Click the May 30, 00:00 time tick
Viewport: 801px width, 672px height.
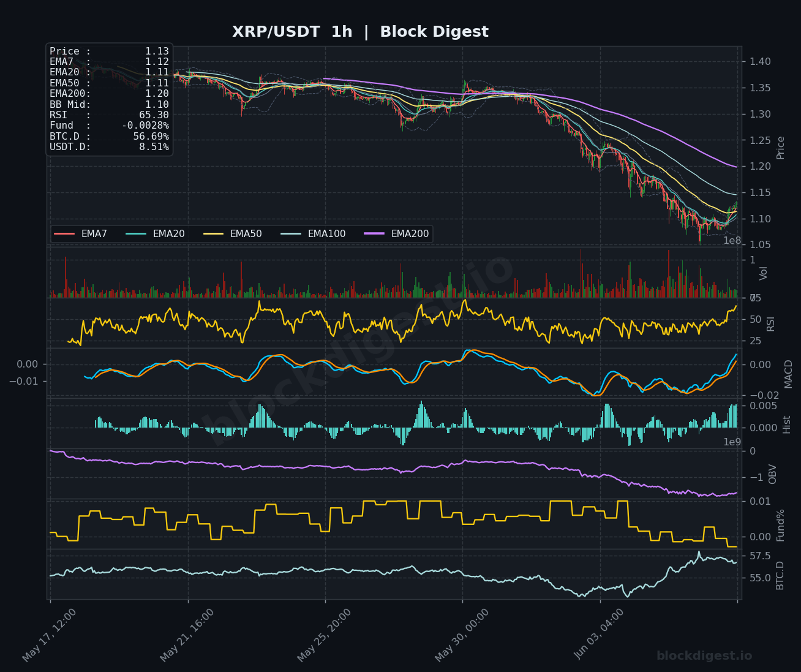(462, 635)
